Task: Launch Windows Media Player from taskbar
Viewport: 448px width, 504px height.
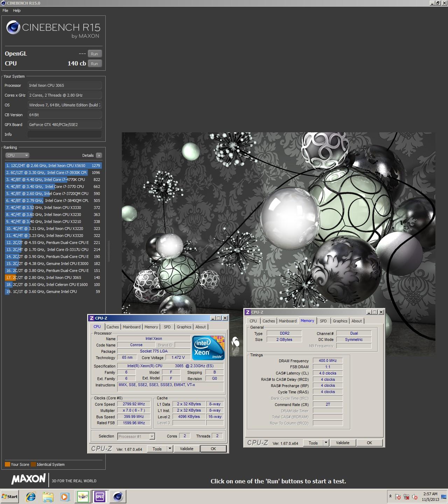Action: pyautogui.click(x=65, y=496)
